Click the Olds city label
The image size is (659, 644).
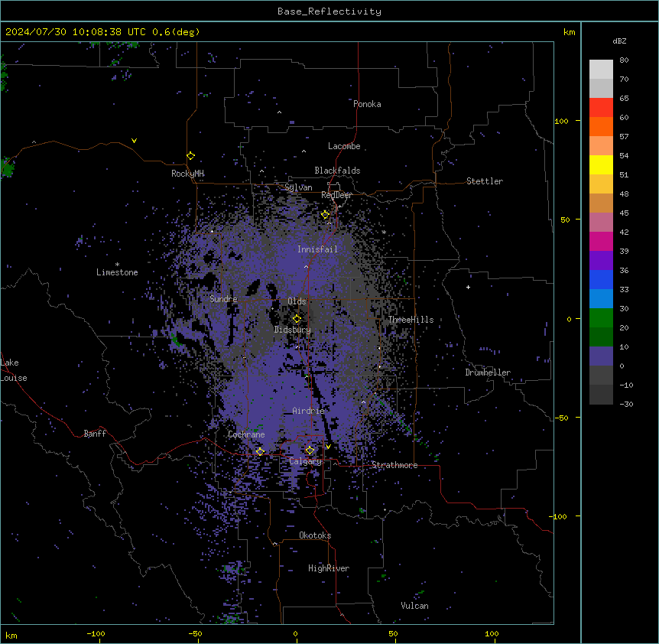click(297, 301)
